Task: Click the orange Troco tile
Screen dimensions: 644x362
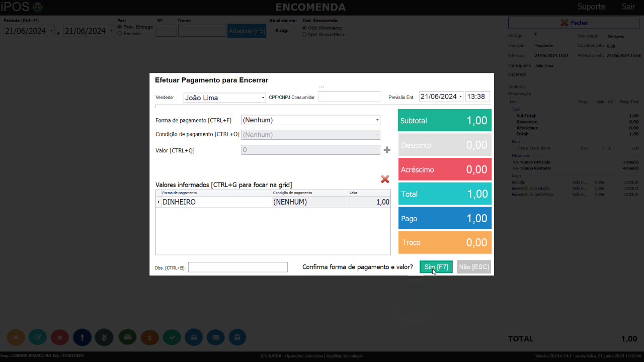Action: [x=445, y=242]
